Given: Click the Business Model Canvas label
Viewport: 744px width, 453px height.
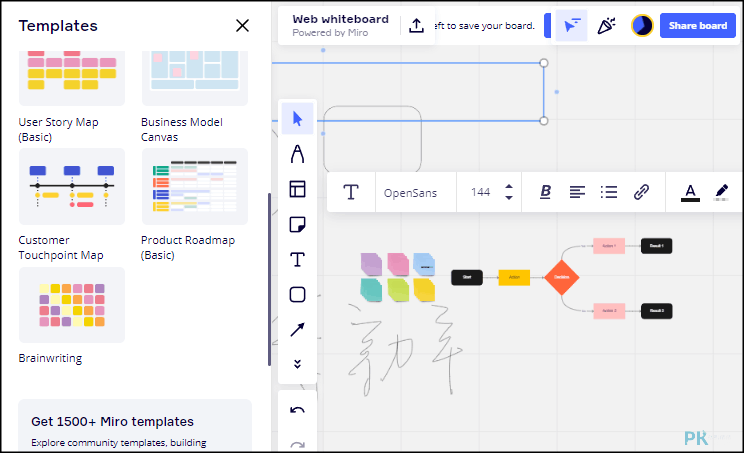Looking at the screenshot, I should click(182, 129).
